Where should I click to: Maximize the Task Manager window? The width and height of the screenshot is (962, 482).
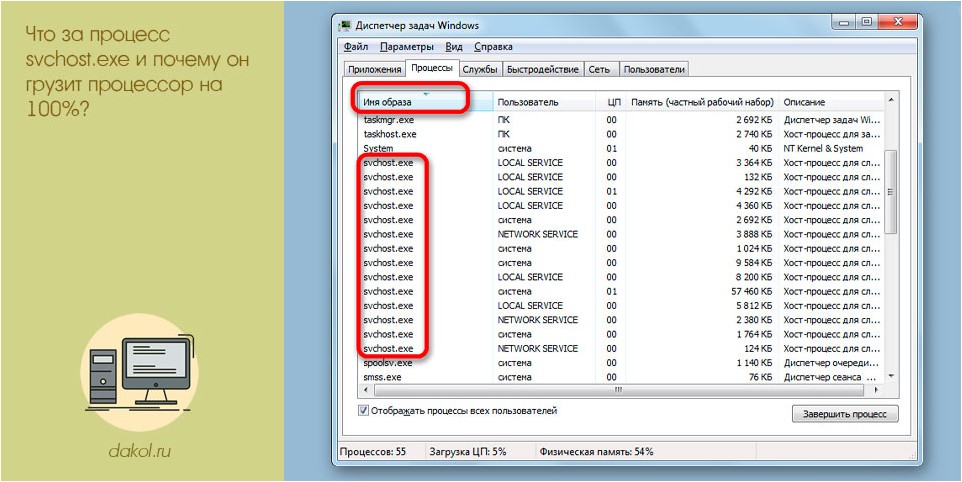click(x=866, y=23)
